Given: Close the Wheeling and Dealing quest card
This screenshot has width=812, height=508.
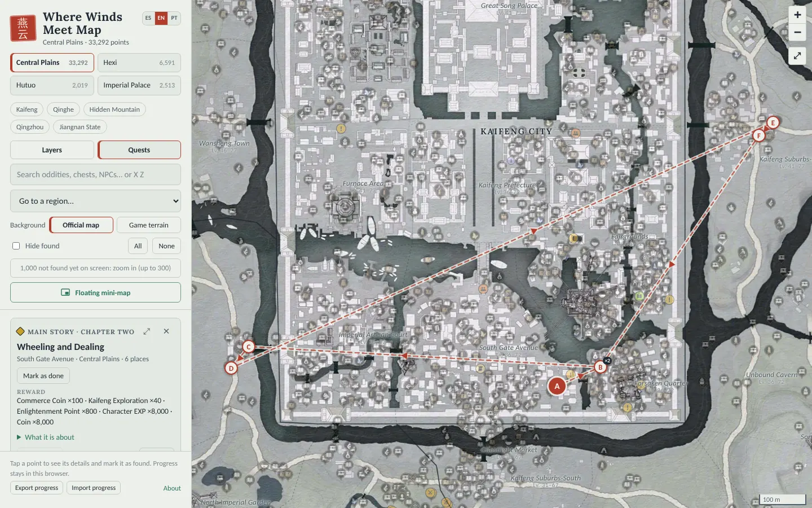Looking at the screenshot, I should point(166,331).
